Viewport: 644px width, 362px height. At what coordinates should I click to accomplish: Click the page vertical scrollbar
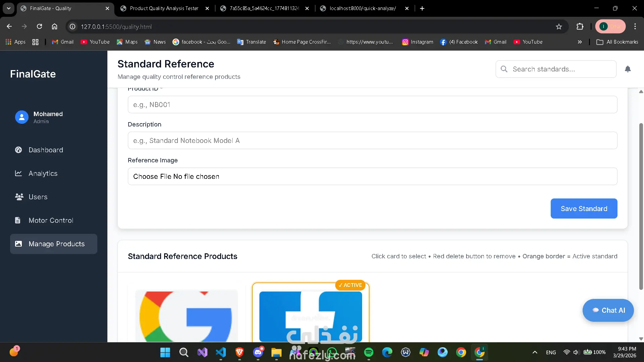coord(641,206)
